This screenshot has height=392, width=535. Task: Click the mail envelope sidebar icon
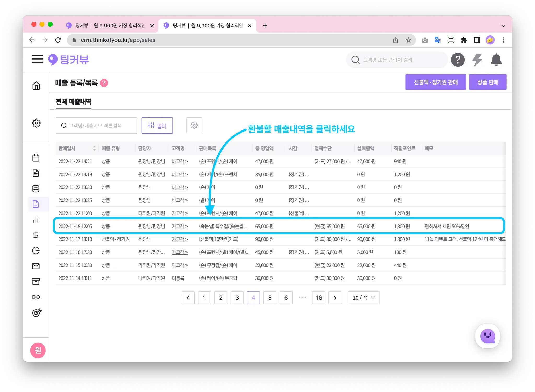point(36,266)
